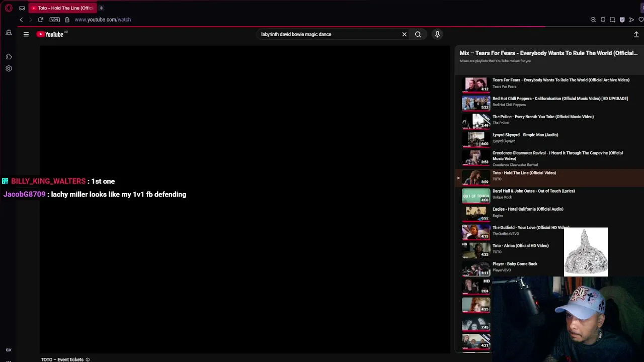
Task: Click the address bar URL field
Action: (x=103, y=20)
